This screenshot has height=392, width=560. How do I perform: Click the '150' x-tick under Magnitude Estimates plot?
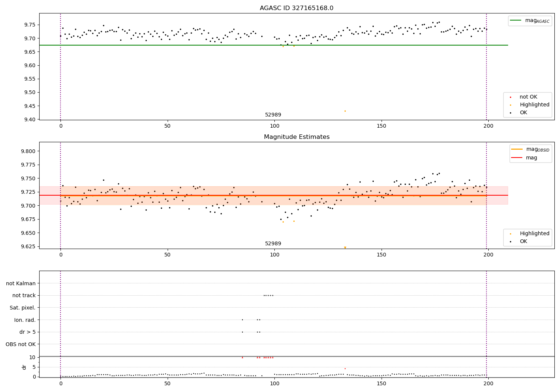pos(381,255)
